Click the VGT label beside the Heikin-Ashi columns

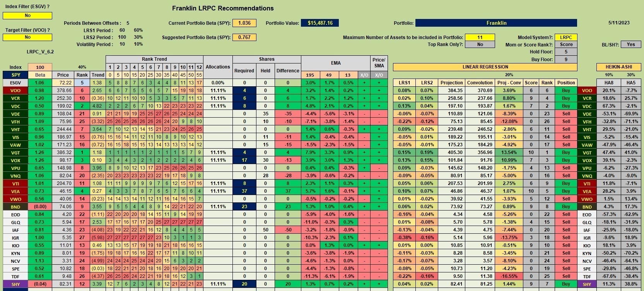click(587, 152)
